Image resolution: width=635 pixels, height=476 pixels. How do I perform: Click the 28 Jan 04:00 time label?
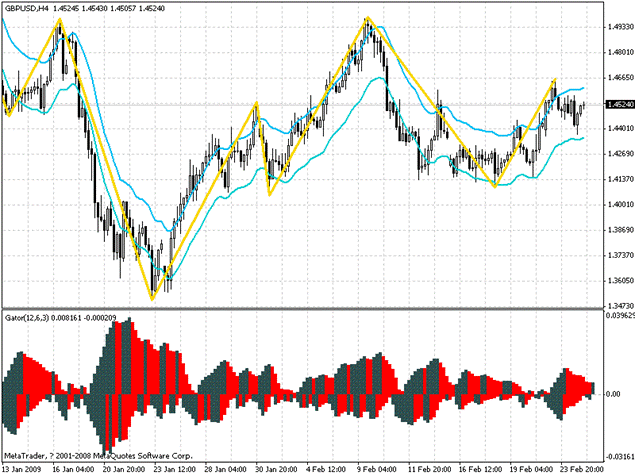point(226,470)
